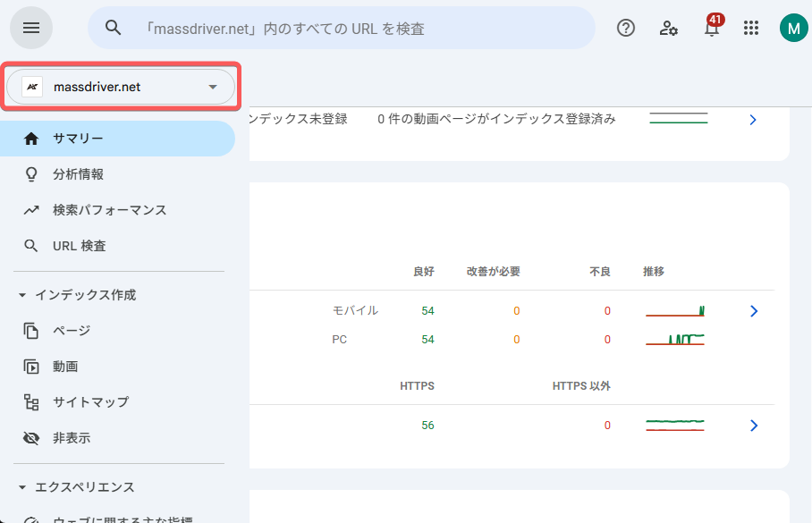Toggle the hamburger navigation menu

pos(31,28)
